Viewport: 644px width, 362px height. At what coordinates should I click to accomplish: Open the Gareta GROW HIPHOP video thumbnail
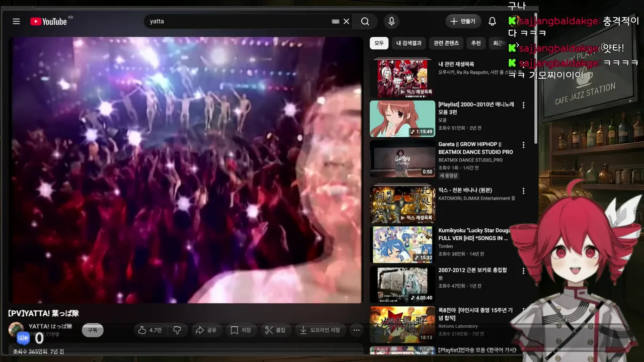pyautogui.click(x=403, y=158)
